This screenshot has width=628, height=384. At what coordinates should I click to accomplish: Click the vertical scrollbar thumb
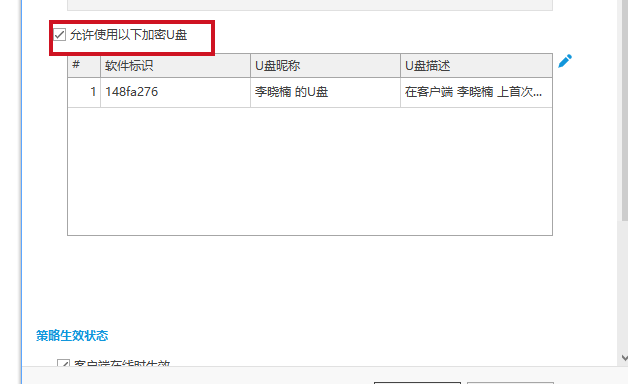tap(625, 110)
